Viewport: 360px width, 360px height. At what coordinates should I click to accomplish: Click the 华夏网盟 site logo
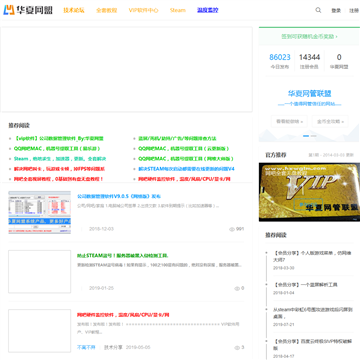(28, 10)
